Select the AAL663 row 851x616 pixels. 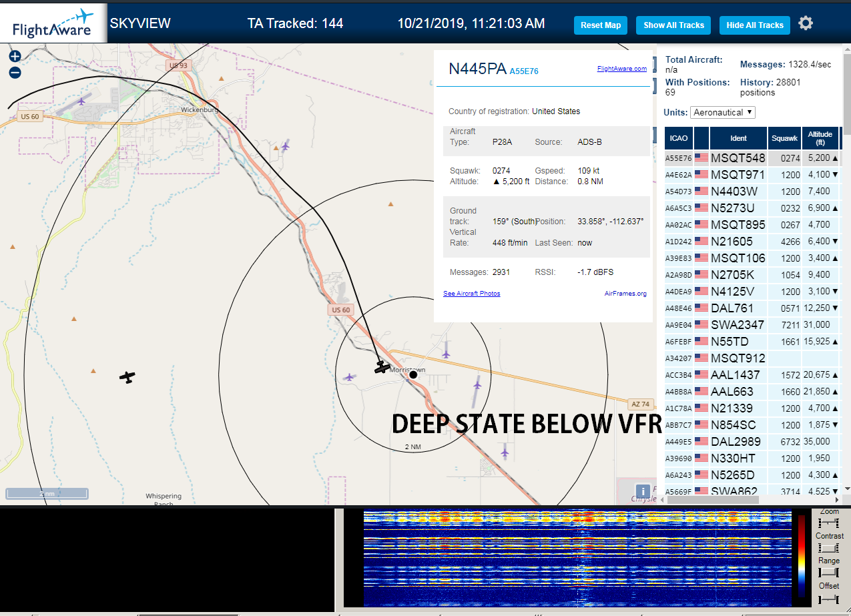click(752, 392)
